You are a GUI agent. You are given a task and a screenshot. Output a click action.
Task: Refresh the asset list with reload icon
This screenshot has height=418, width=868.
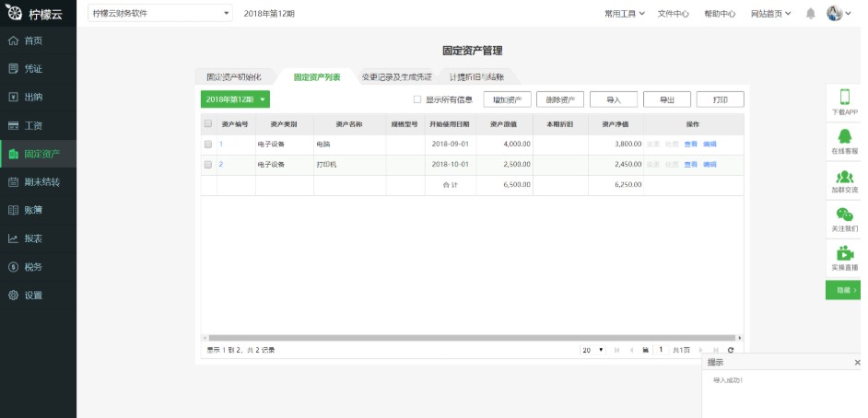point(731,350)
